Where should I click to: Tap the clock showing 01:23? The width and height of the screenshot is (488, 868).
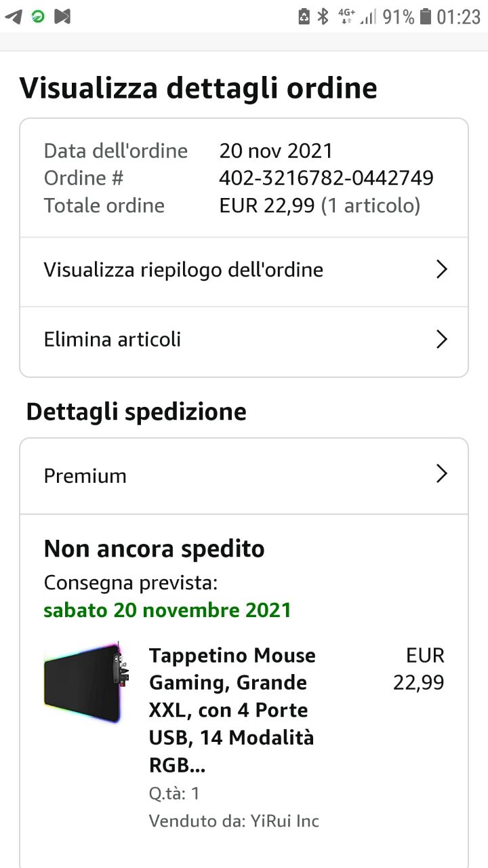coord(458,16)
